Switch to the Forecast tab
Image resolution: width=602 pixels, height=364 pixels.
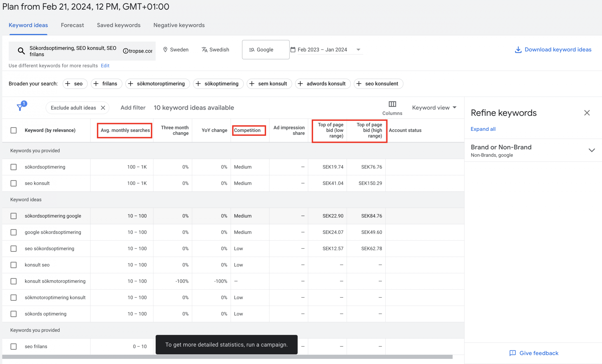[72, 25]
